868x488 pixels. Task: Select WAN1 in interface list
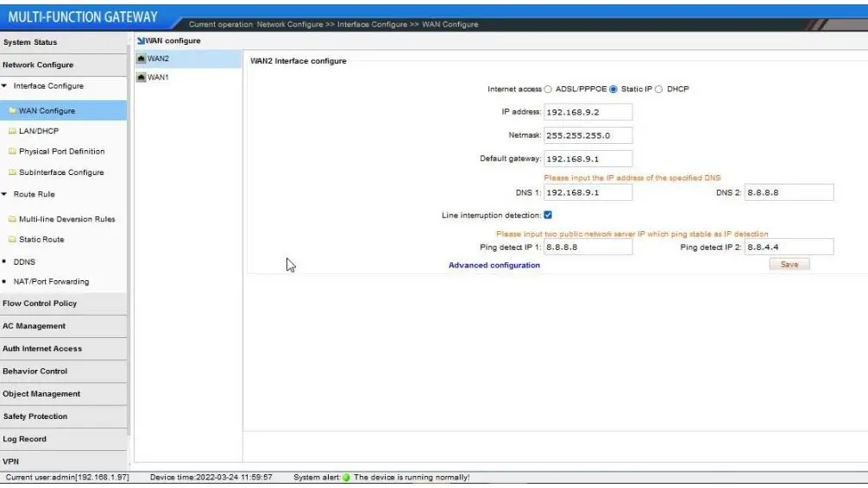188,78
